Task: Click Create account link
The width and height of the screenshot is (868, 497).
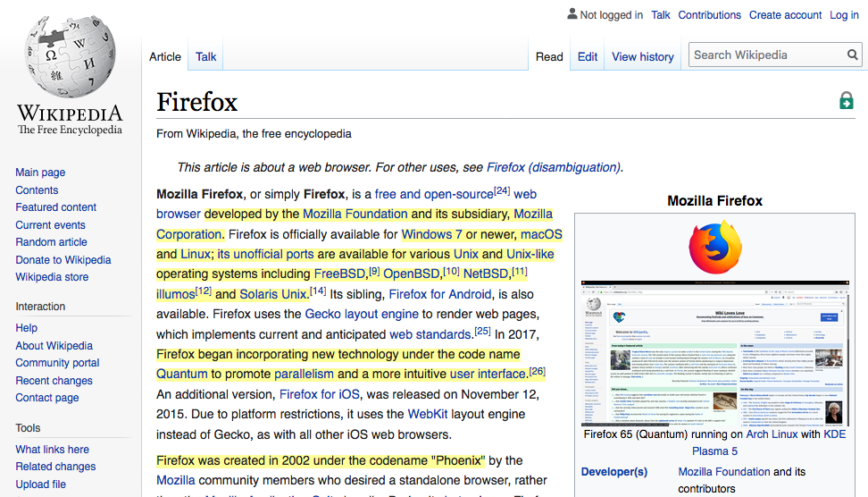Action: [785, 15]
